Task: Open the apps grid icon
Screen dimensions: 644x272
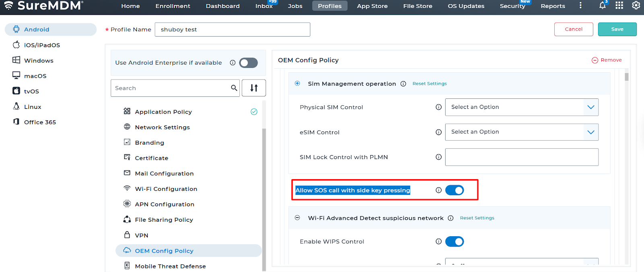Action: click(619, 6)
